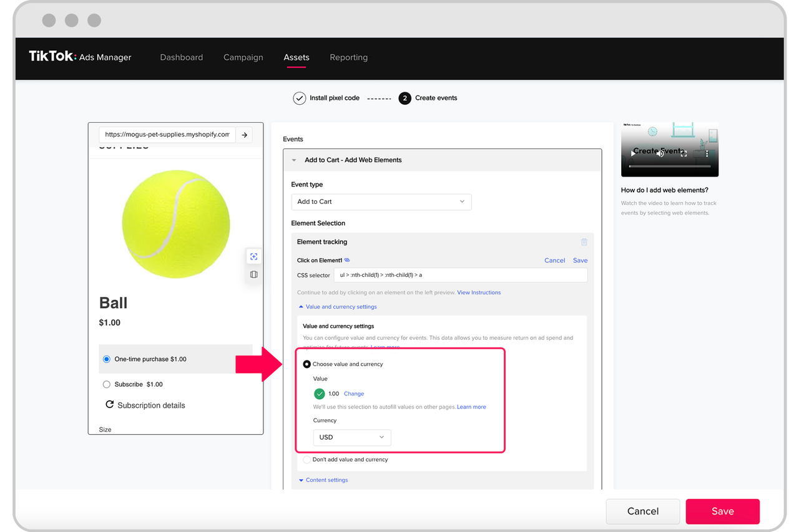Image resolution: width=799 pixels, height=532 pixels.
Task: Click the red Save button
Action: [722, 511]
